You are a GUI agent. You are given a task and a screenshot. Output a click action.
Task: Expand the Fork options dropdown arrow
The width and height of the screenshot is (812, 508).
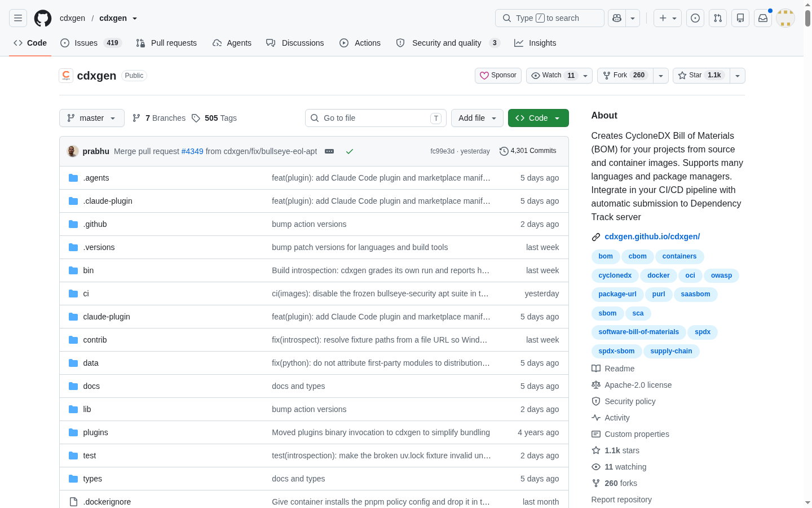tap(661, 76)
